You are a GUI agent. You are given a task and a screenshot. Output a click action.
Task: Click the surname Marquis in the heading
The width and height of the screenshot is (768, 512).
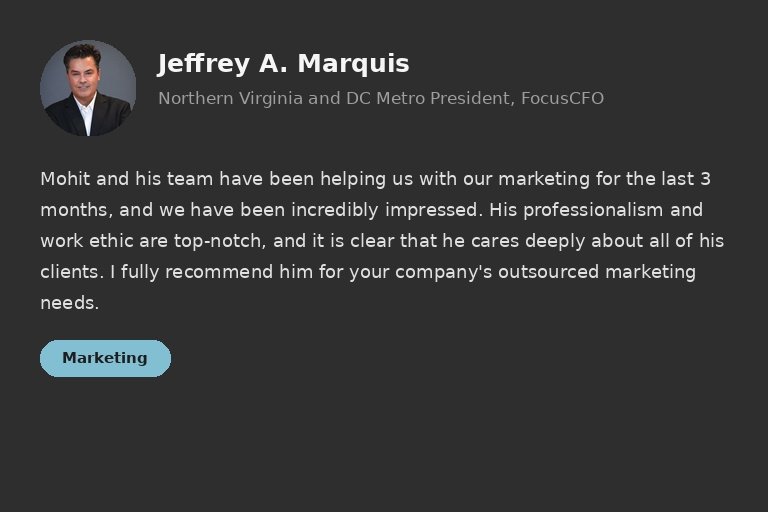tap(353, 65)
